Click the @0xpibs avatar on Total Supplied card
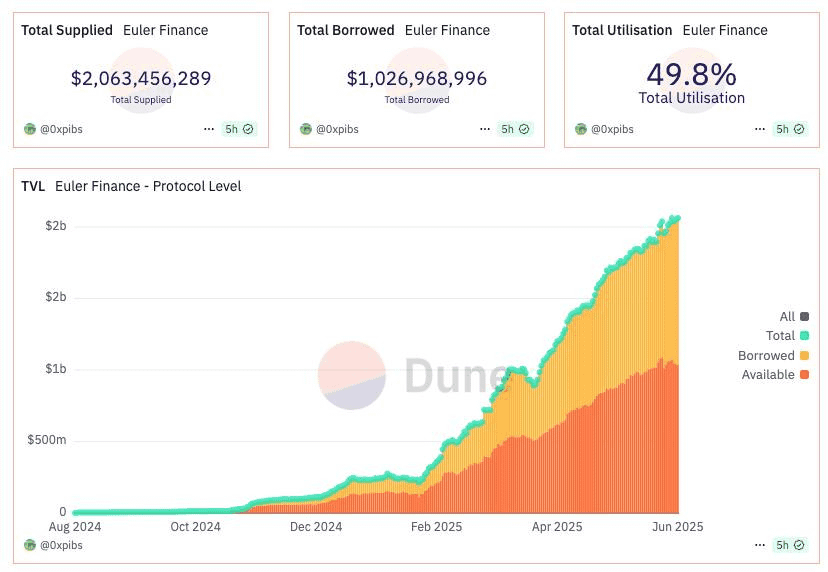Screen dimensions: 828x572 click(x=30, y=129)
